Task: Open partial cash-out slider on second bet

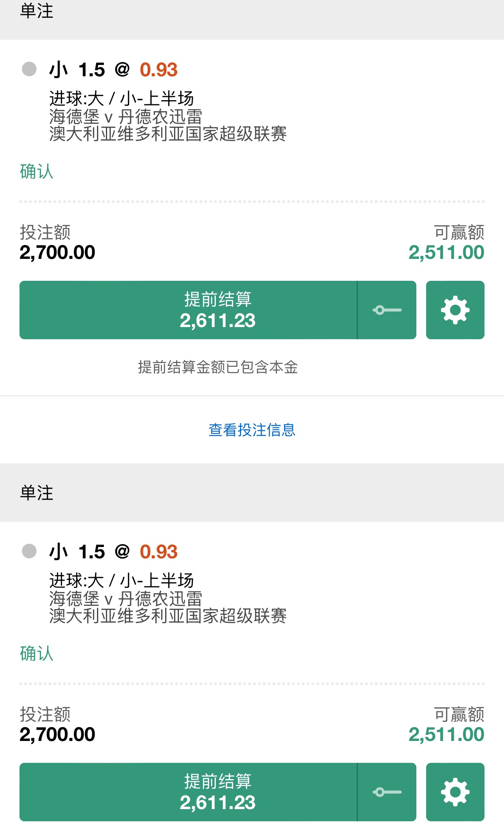Action: tap(387, 792)
